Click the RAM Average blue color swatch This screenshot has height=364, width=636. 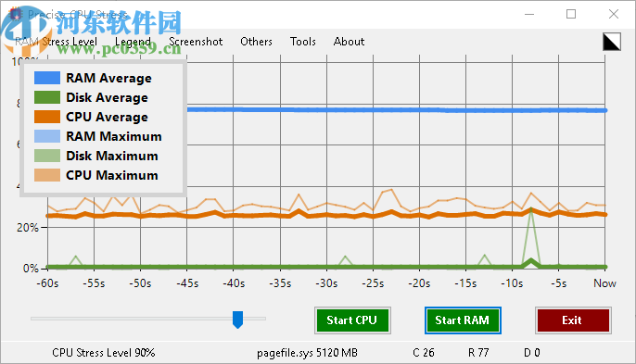[x=47, y=78]
